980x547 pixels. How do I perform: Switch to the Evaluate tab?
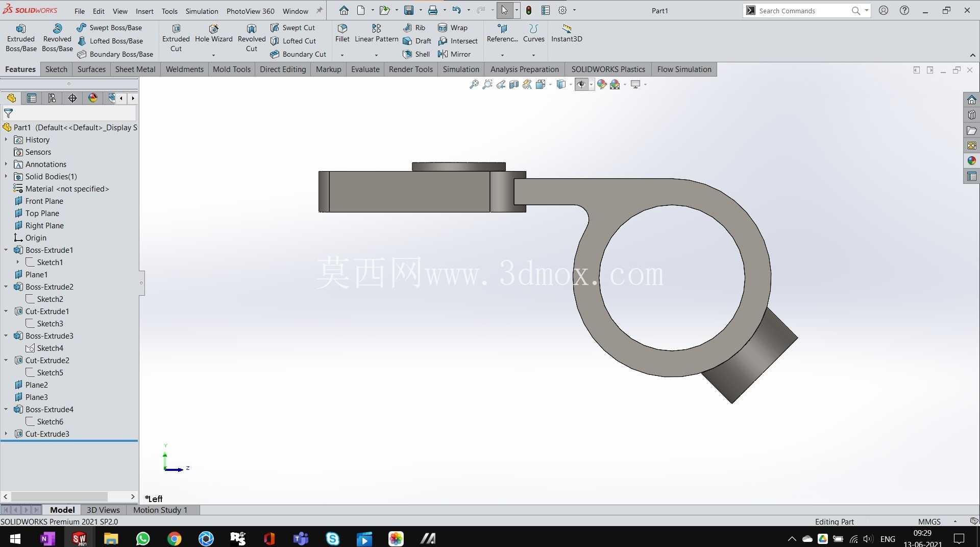pyautogui.click(x=365, y=69)
